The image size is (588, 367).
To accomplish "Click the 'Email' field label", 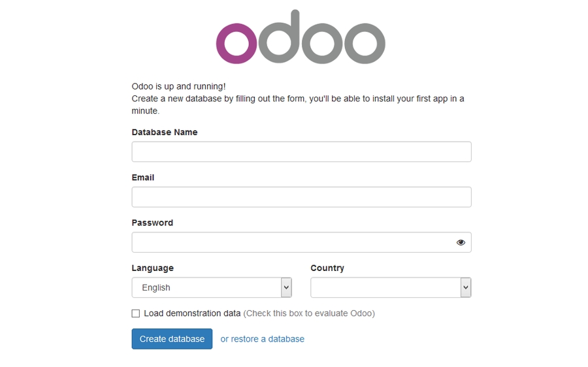I will [x=143, y=178].
